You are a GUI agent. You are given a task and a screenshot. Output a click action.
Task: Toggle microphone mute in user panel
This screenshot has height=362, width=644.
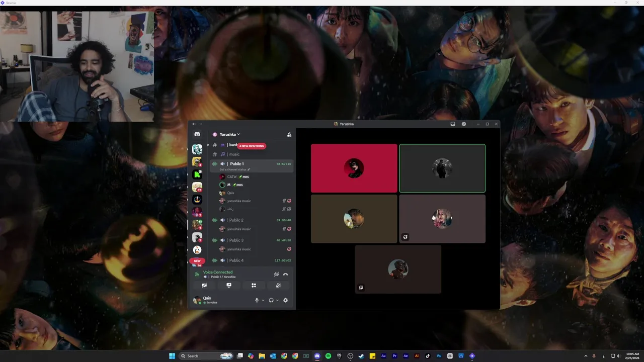point(257,300)
